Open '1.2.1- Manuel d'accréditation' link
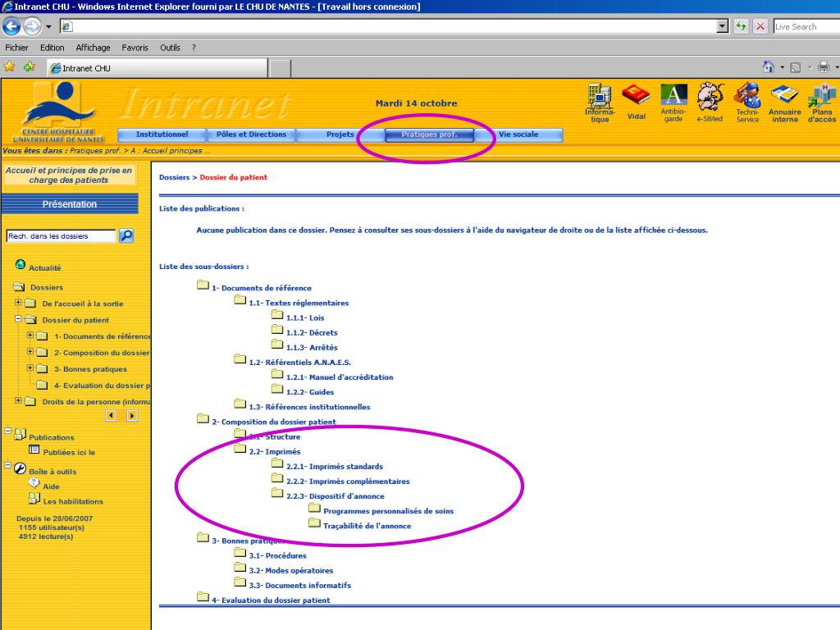This screenshot has width=840, height=630. coord(340,377)
